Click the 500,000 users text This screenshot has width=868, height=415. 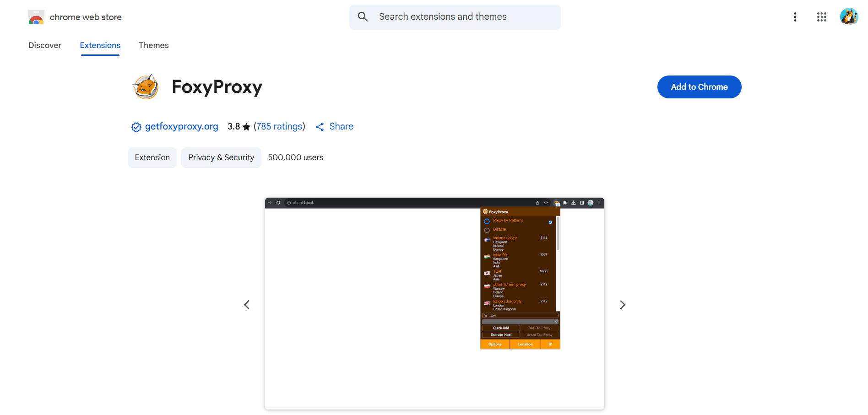coord(295,157)
